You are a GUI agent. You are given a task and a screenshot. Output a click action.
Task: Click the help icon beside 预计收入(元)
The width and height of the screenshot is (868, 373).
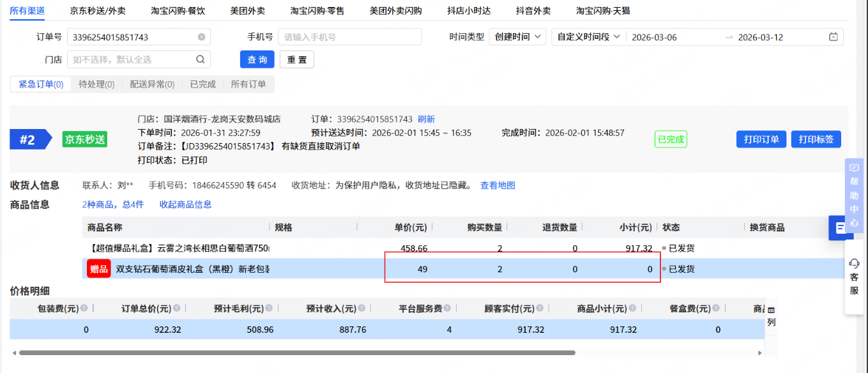pos(362,308)
